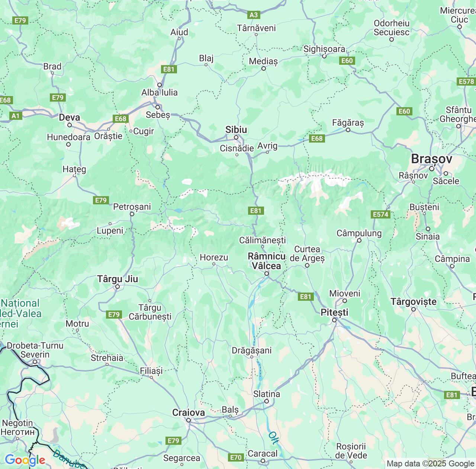Select the Târgu Jiu label
This screenshot has width=476, height=469.
pos(118,279)
